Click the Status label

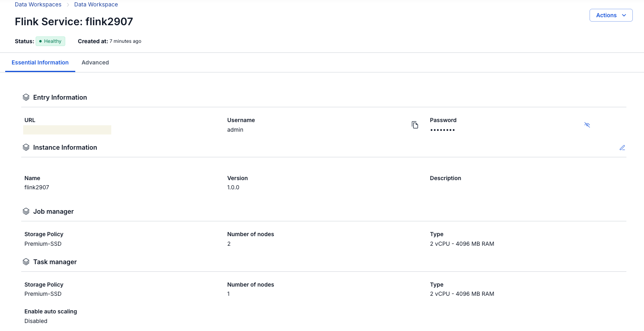24,41
